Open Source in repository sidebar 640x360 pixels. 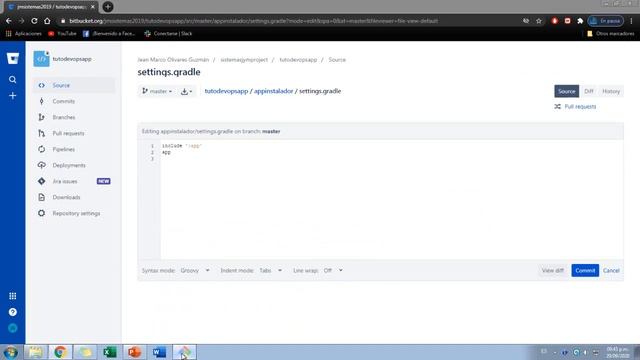click(74, 85)
